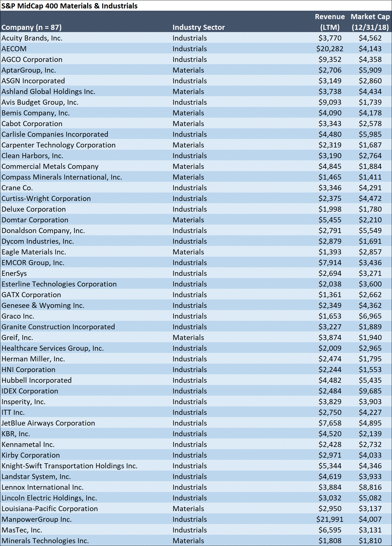Select 'Genesee & Wyoming Inc.' cell

pos(43,305)
